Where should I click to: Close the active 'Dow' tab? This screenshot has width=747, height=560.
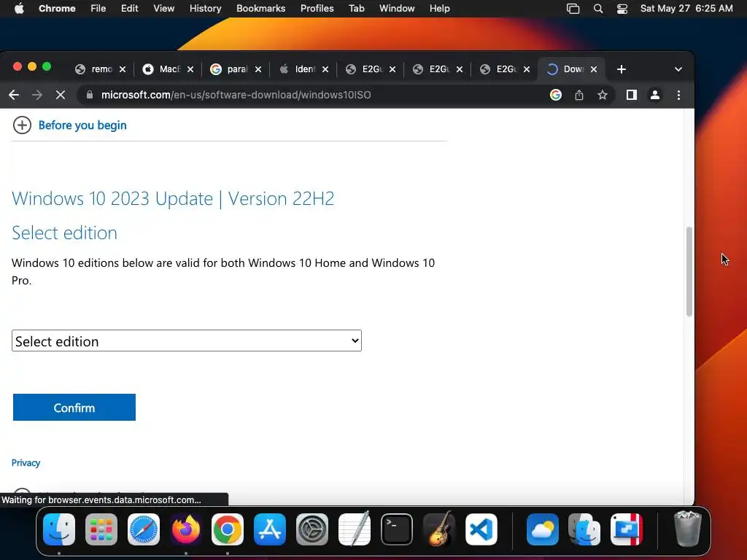point(594,69)
